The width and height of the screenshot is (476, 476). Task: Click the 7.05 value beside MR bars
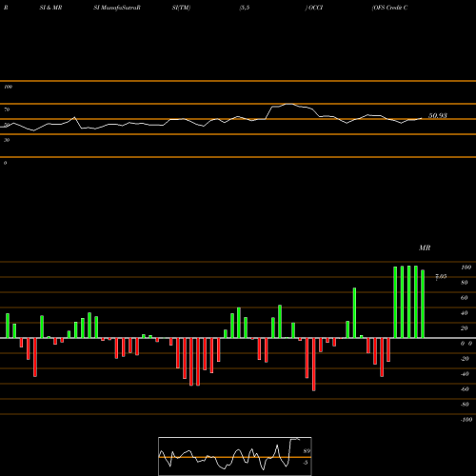pos(441,277)
